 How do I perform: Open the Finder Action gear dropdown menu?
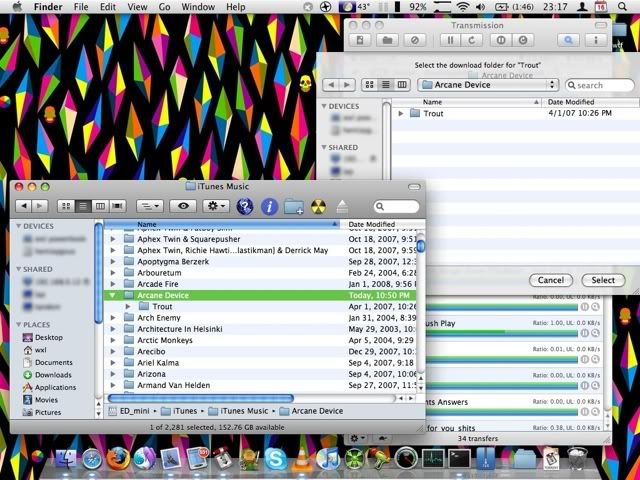[x=216, y=206]
